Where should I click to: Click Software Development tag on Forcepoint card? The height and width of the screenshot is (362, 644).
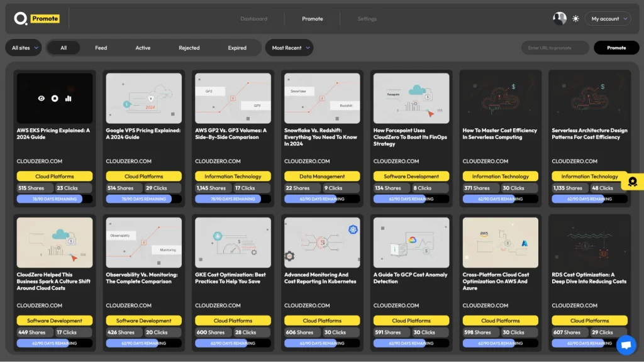[411, 177]
